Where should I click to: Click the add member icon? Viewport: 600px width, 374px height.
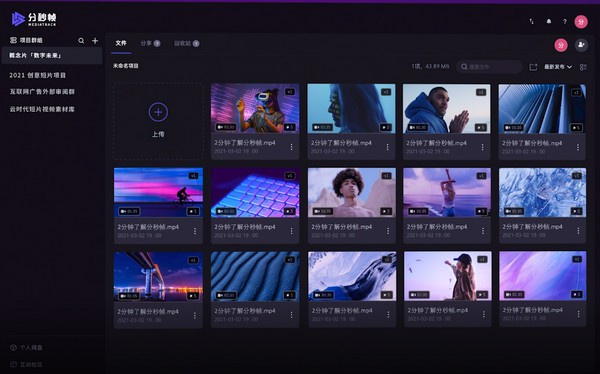(581, 45)
